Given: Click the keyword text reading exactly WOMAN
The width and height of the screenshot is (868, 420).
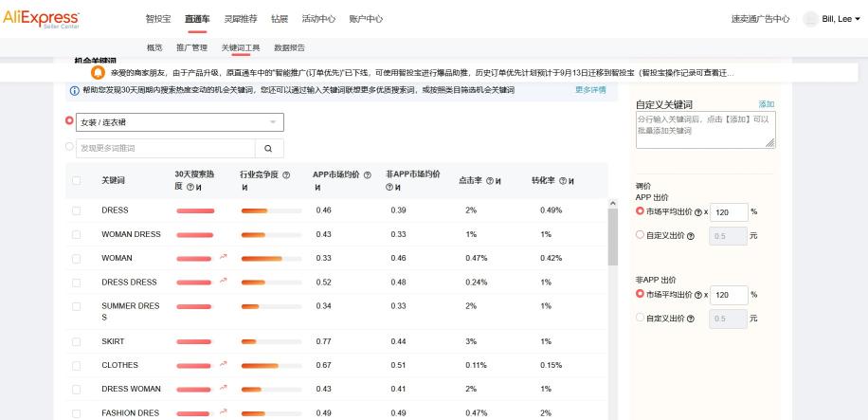Looking at the screenshot, I should coord(117,258).
